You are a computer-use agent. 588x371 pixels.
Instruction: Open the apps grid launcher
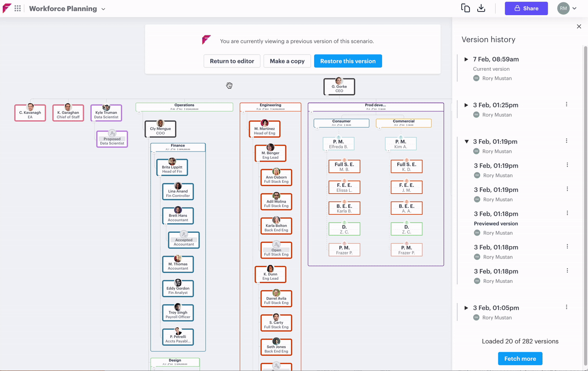(17, 8)
